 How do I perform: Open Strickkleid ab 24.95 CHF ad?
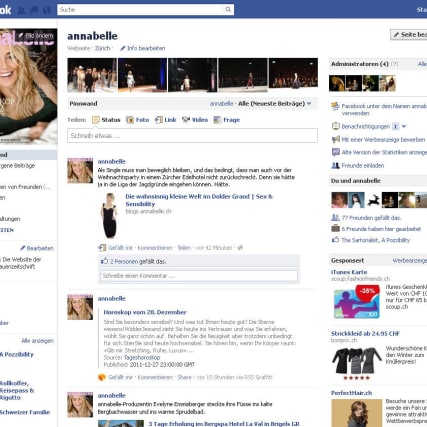click(365, 333)
